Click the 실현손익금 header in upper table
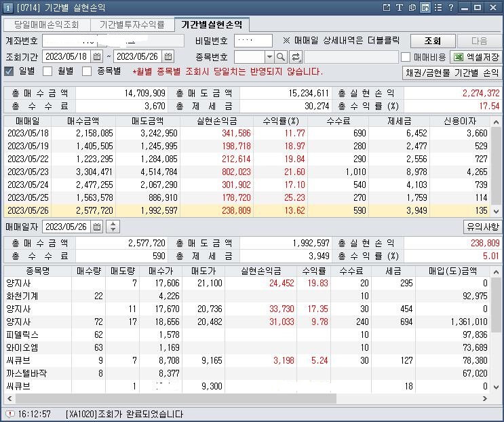 [x=217, y=121]
